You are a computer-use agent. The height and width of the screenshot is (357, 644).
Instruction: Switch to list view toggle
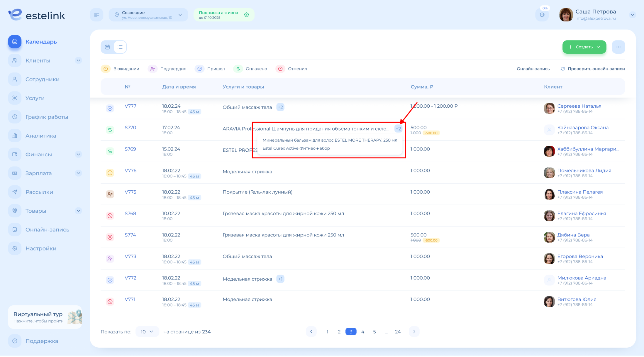click(x=120, y=47)
